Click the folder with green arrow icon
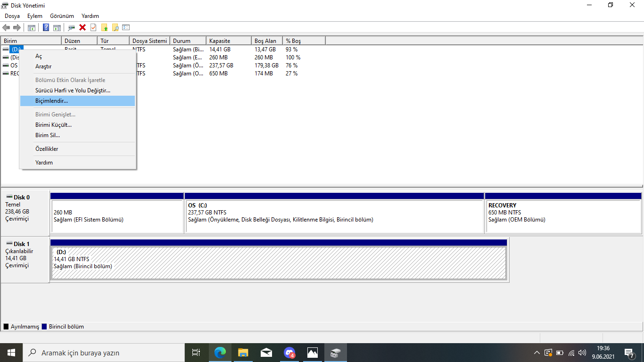The width and height of the screenshot is (644, 362). [x=104, y=27]
